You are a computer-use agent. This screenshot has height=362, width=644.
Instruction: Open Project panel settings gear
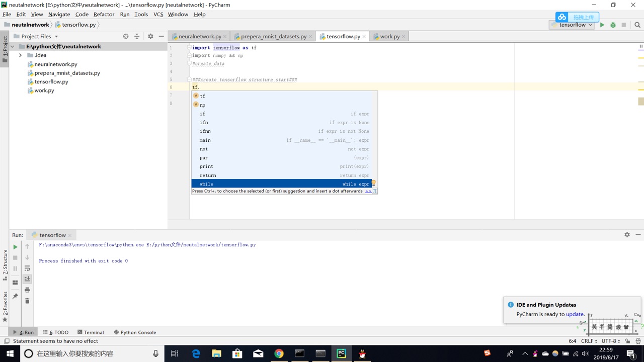(150, 36)
